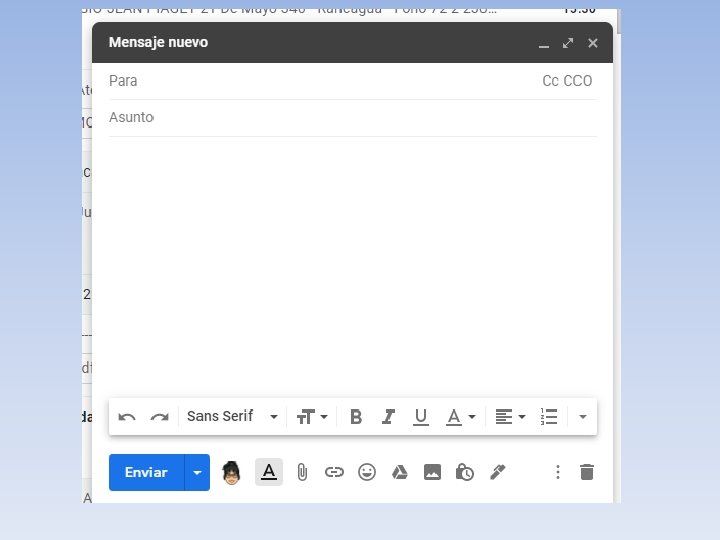Insert an emoji

(367, 472)
